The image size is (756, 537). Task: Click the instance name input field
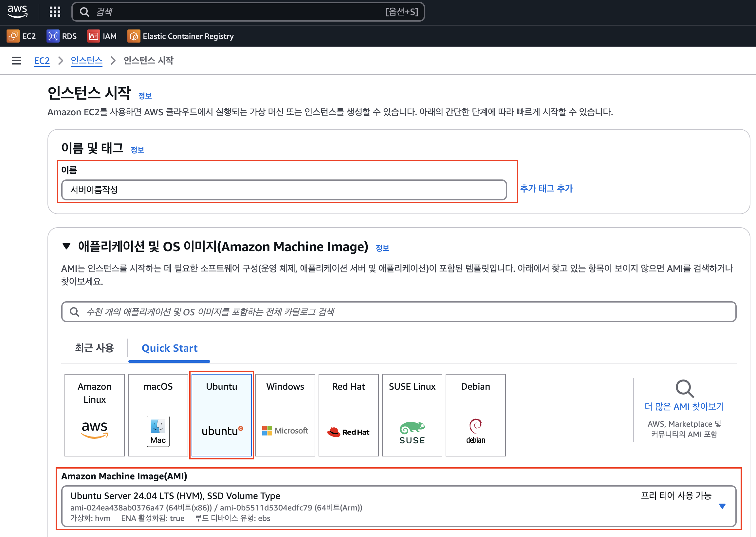(284, 190)
